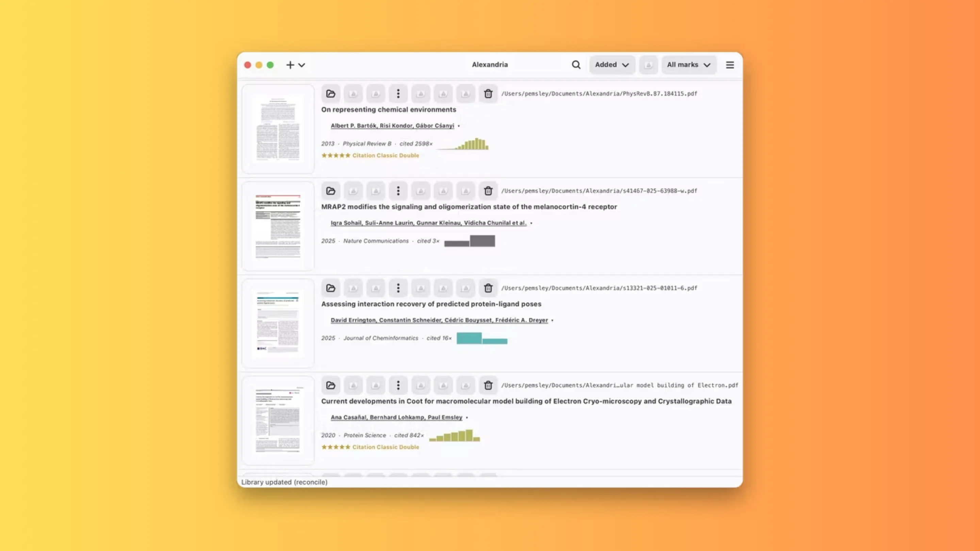Click Citation Classic Double rating under Protein Science

tap(370, 447)
